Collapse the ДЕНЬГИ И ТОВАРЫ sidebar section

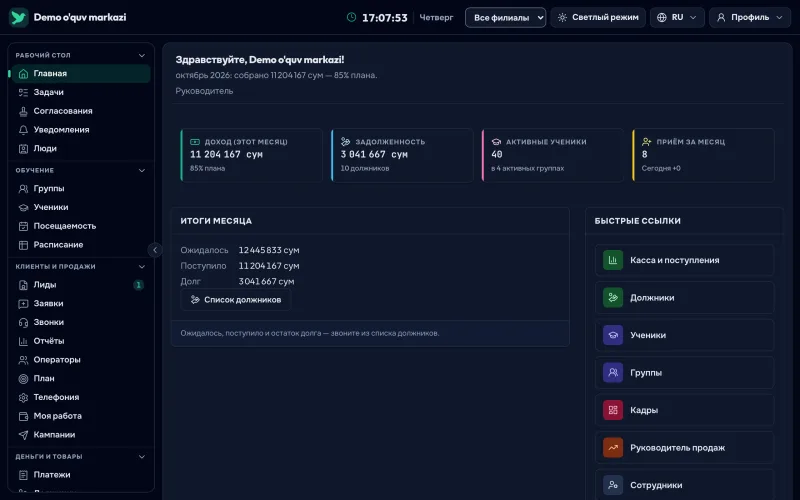tap(142, 457)
